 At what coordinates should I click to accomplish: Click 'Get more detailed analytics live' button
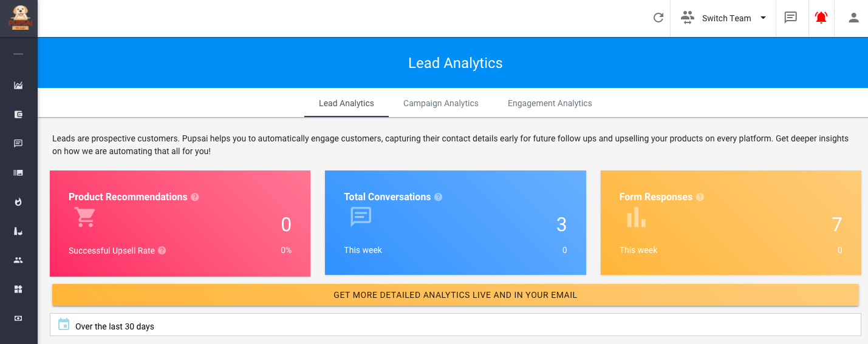click(x=455, y=295)
